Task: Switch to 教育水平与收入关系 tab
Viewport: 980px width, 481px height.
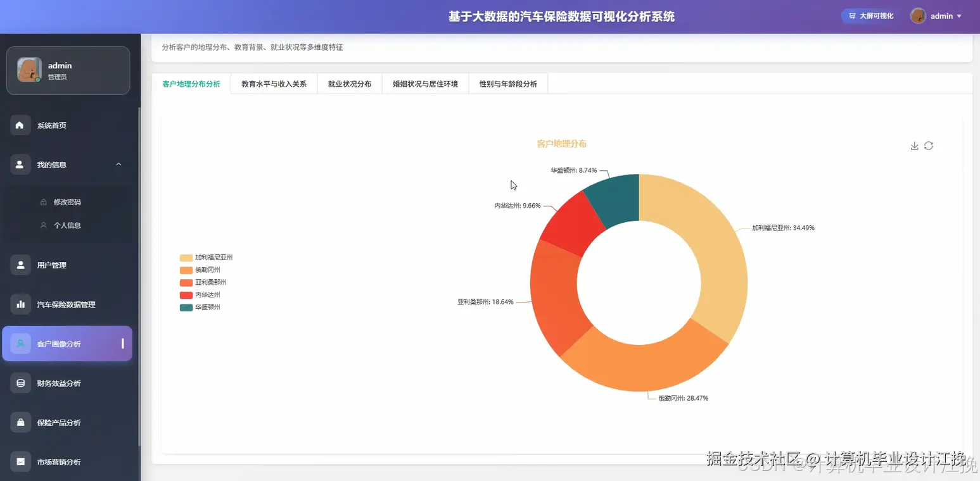Action: (x=274, y=84)
